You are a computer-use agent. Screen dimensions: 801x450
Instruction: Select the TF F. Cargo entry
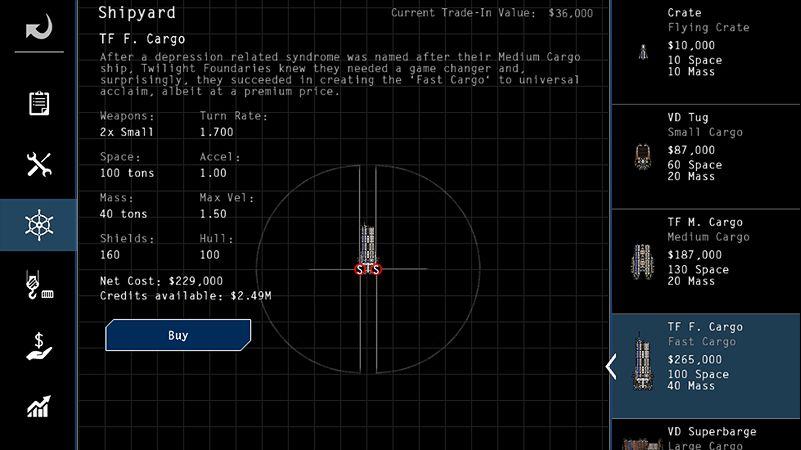[x=706, y=366]
